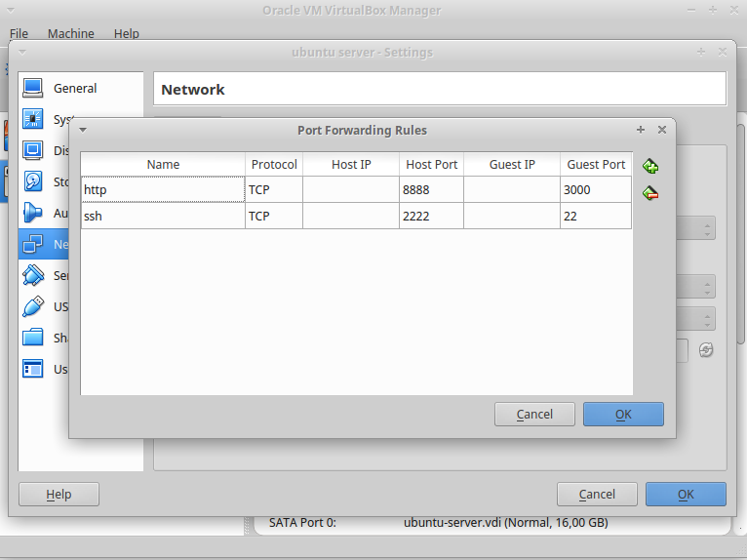This screenshot has width=747, height=560.
Task: Click Cancel in the ubuntu server Settings dialog
Action: [597, 495]
